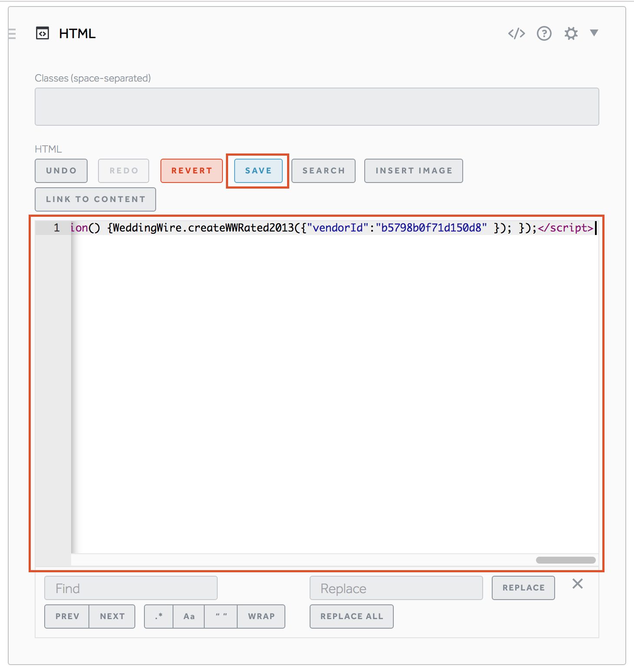Image resolution: width=634 pixels, height=672 pixels.
Task: Click the HTML block type icon
Action: tap(42, 33)
